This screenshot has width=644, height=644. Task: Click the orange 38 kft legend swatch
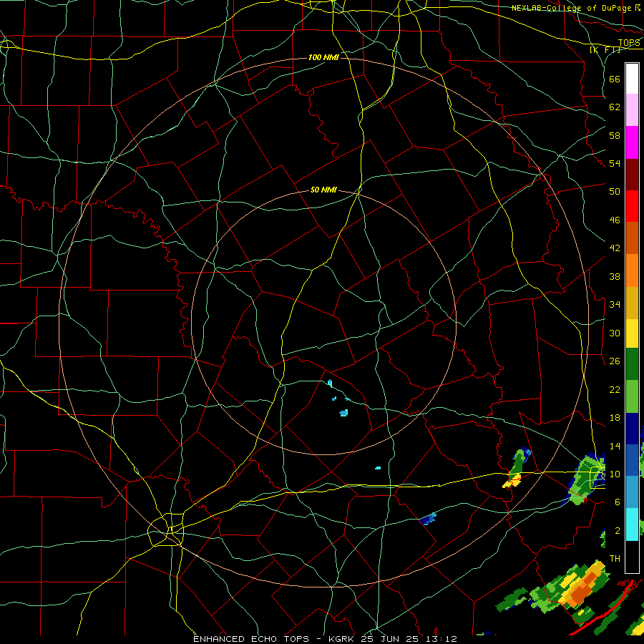click(632, 270)
